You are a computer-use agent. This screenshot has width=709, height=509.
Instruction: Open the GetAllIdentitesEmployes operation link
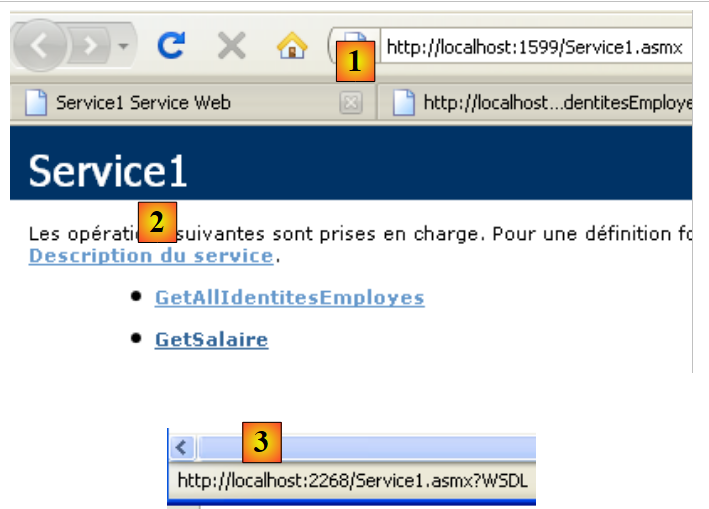(x=289, y=298)
